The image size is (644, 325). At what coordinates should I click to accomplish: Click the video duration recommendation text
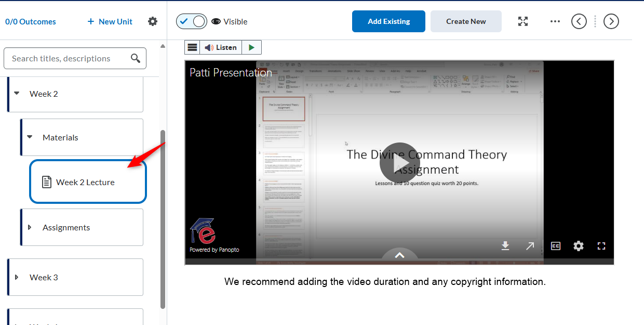coord(385,282)
